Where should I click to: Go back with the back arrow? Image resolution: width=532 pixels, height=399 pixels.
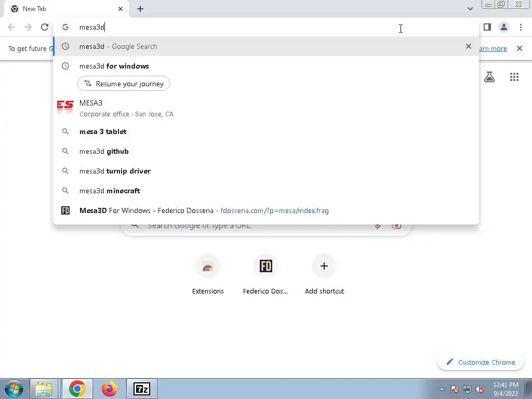pos(11,27)
